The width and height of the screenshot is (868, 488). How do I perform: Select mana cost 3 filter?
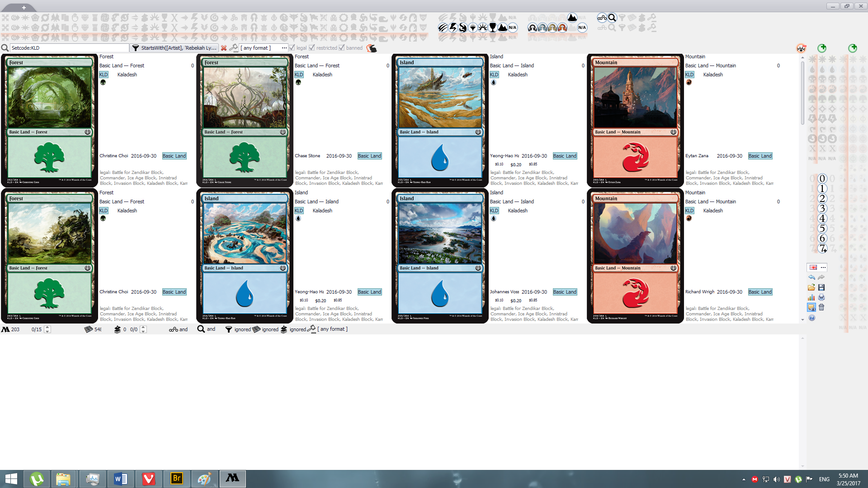point(822,208)
